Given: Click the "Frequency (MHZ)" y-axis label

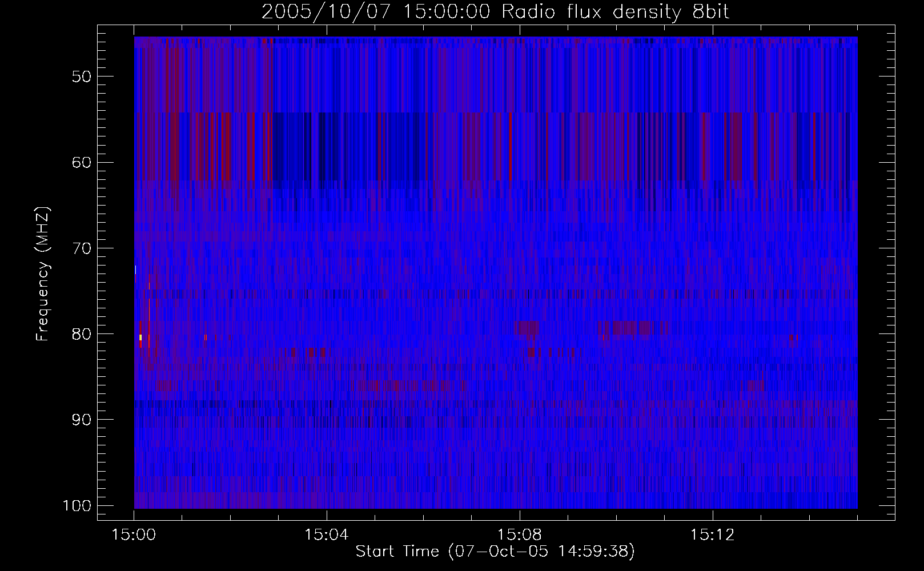Looking at the screenshot, I should coord(43,274).
